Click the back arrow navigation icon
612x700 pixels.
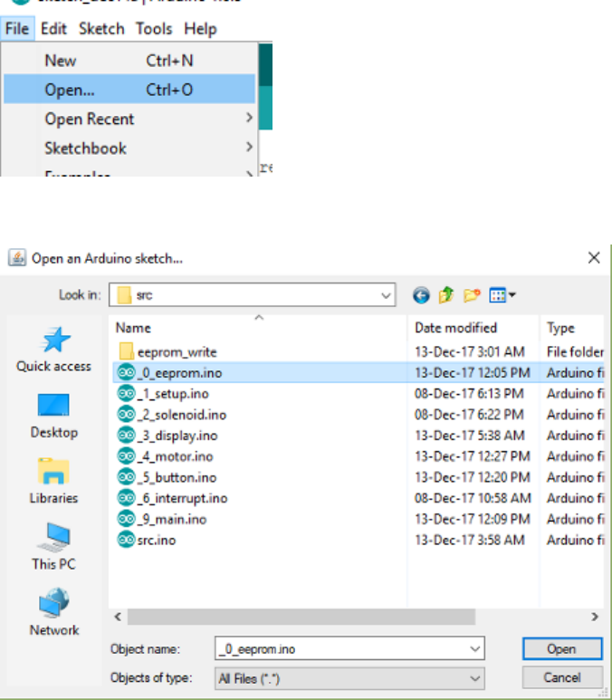pos(421,295)
